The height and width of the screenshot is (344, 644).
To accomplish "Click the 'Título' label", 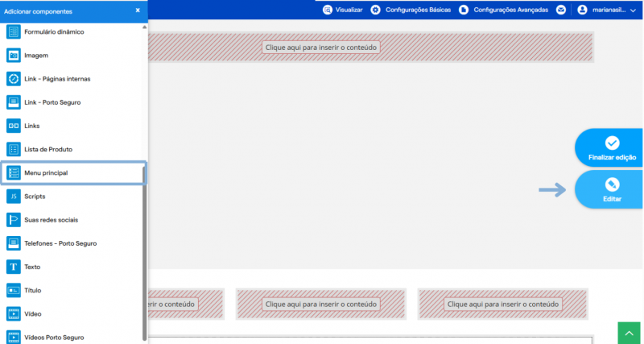I will pyautogui.click(x=33, y=290).
